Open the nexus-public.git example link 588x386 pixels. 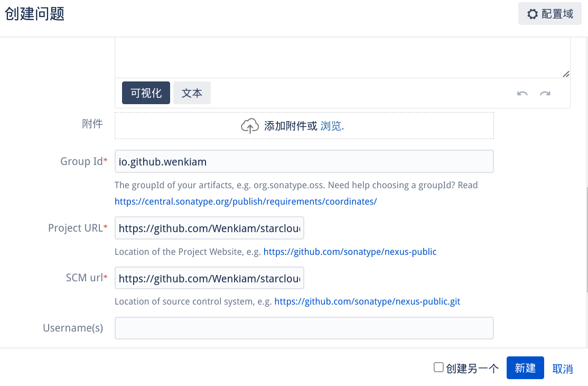(367, 301)
